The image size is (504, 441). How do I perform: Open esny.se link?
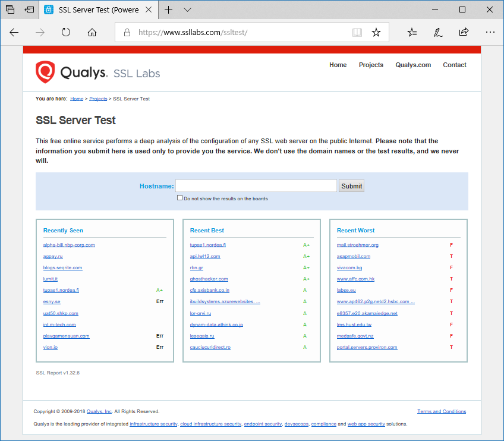(52, 301)
